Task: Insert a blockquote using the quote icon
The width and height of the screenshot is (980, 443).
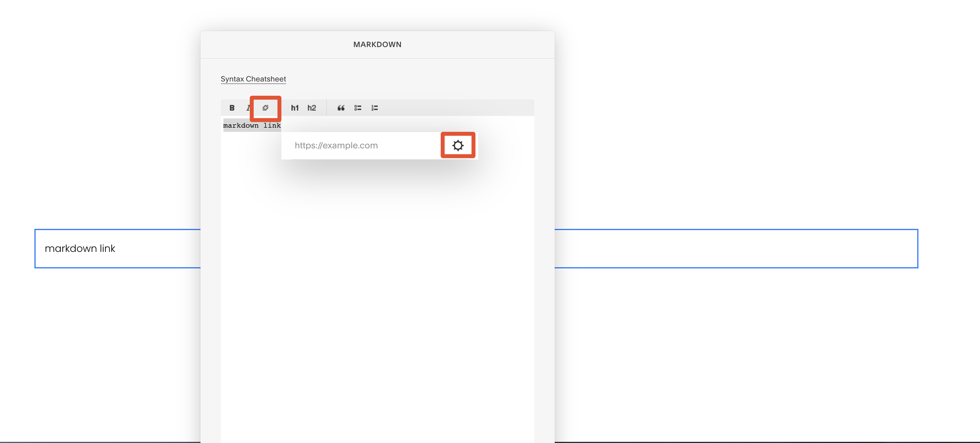Action: 341,108
